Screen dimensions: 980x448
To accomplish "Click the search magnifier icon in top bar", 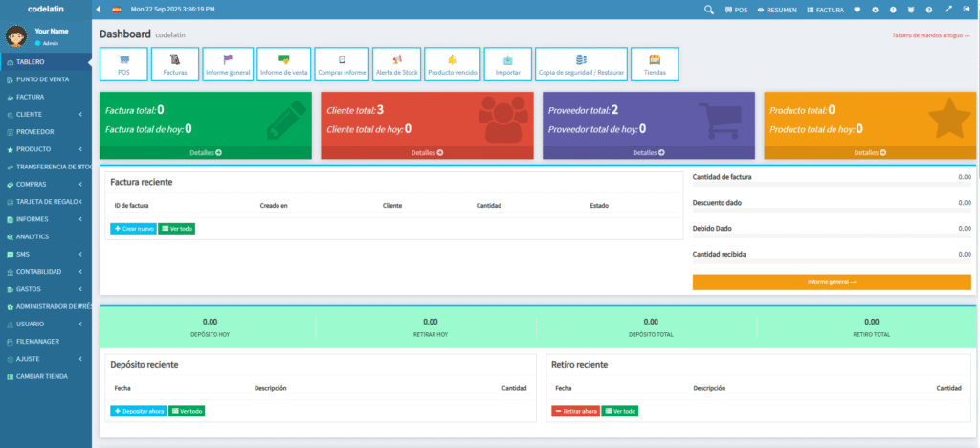I will (709, 9).
